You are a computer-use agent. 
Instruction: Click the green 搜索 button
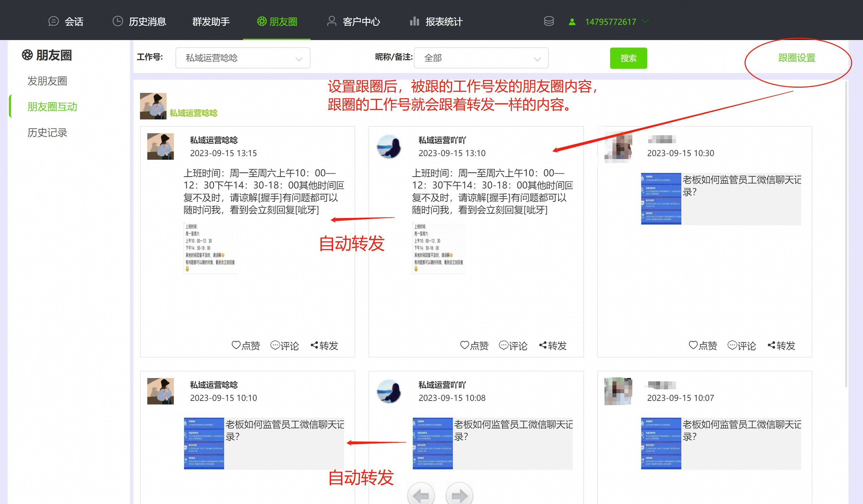coord(628,58)
